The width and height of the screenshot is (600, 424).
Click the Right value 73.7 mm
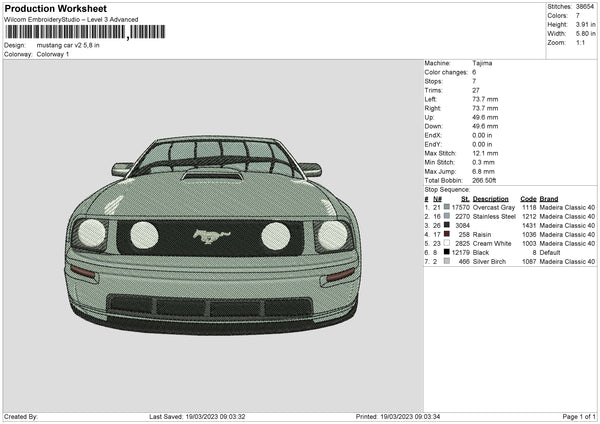[x=485, y=108]
